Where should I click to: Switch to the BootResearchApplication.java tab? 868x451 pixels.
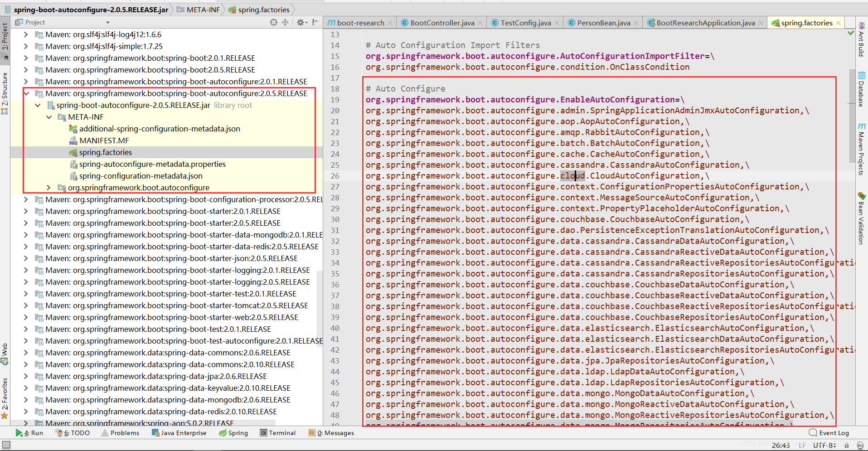point(706,23)
